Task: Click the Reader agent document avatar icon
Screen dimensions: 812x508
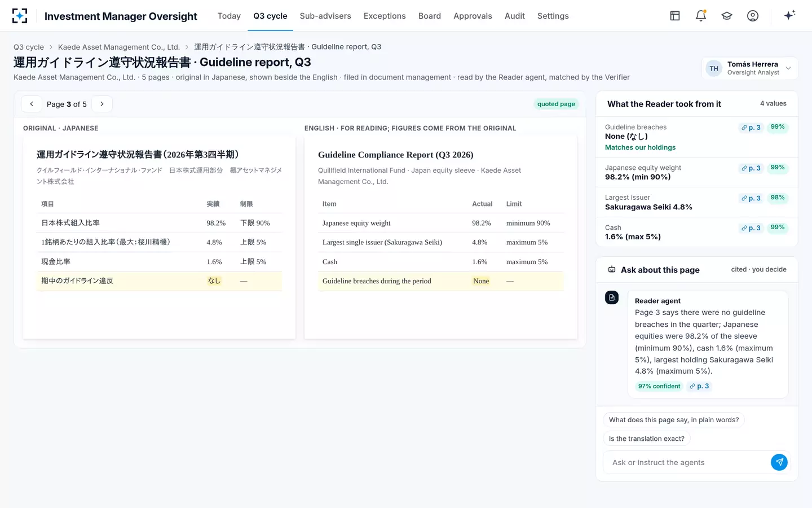Action: [x=612, y=297]
